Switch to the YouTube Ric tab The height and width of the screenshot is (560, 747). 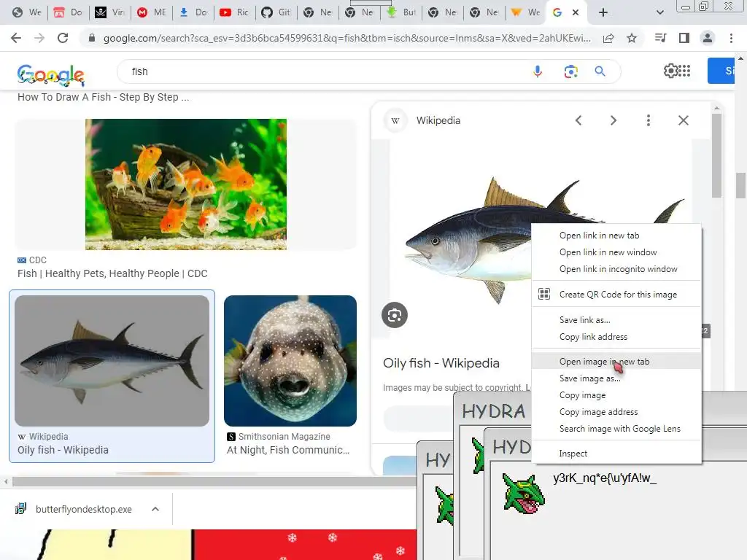click(234, 12)
